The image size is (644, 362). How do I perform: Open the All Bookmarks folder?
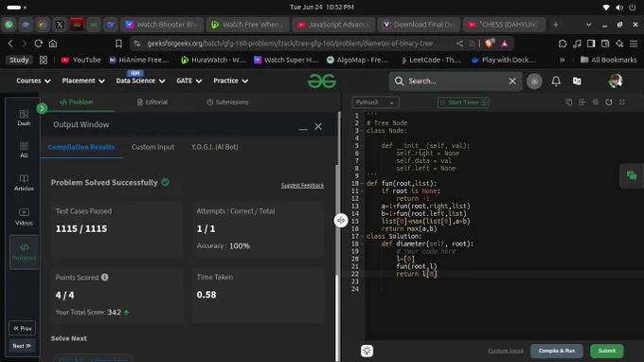[608, 60]
